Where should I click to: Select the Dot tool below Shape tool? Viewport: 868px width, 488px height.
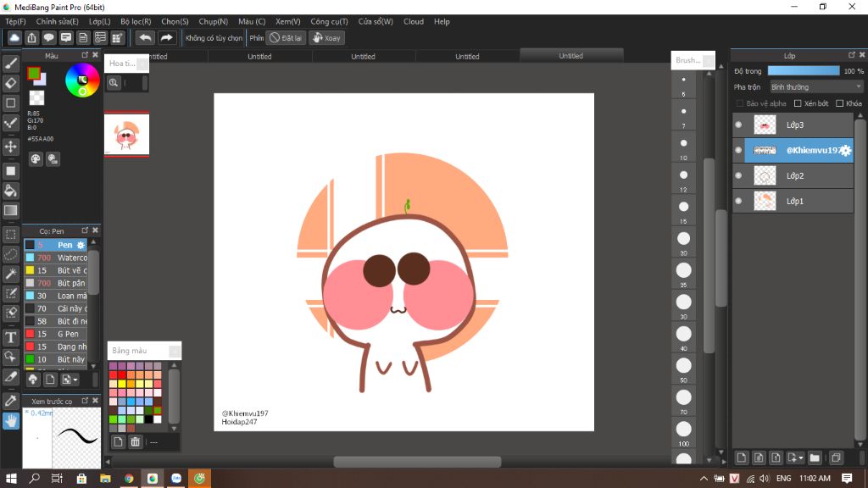[x=10, y=123]
